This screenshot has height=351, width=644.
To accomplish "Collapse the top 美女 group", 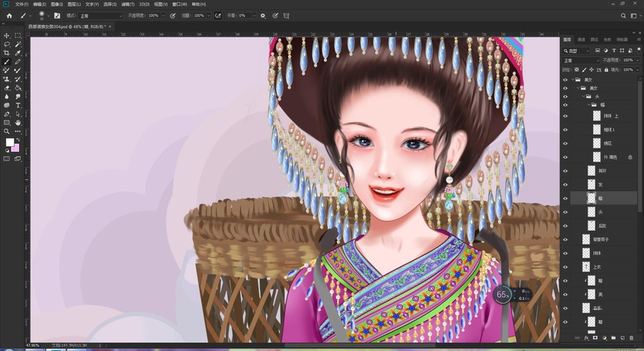I will [572, 79].
